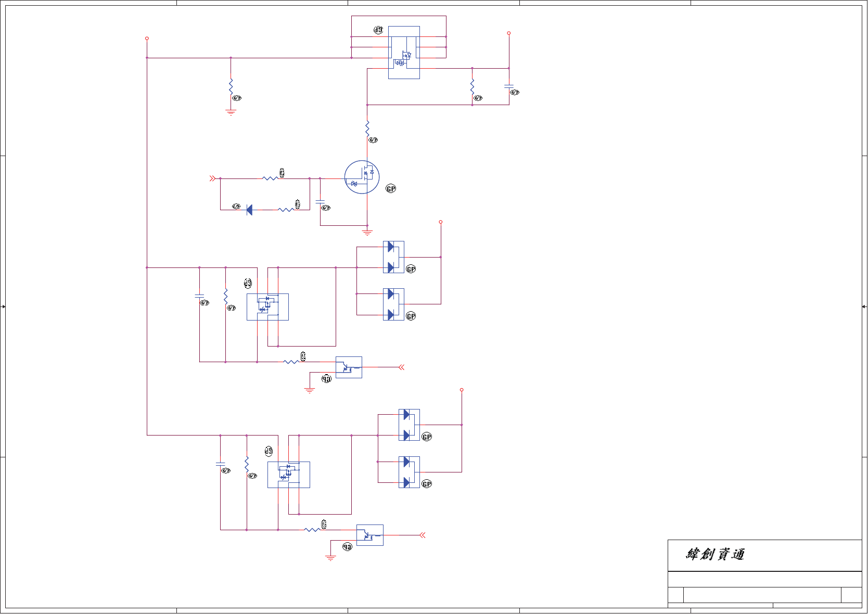Select the gate series resistor after the input connector
The image size is (868, 614).
(270, 178)
